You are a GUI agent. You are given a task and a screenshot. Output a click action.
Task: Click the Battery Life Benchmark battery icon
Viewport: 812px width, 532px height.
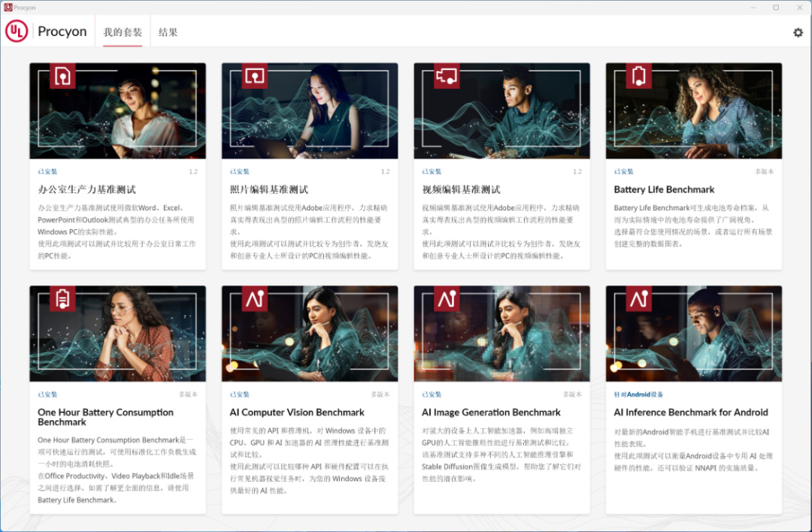click(x=639, y=76)
